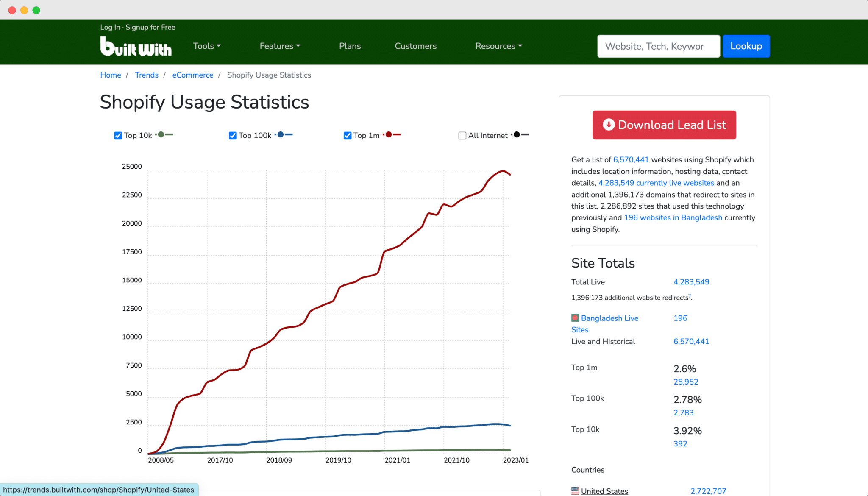868x496 pixels.
Task: Select the Customers menu item
Action: [x=415, y=46]
